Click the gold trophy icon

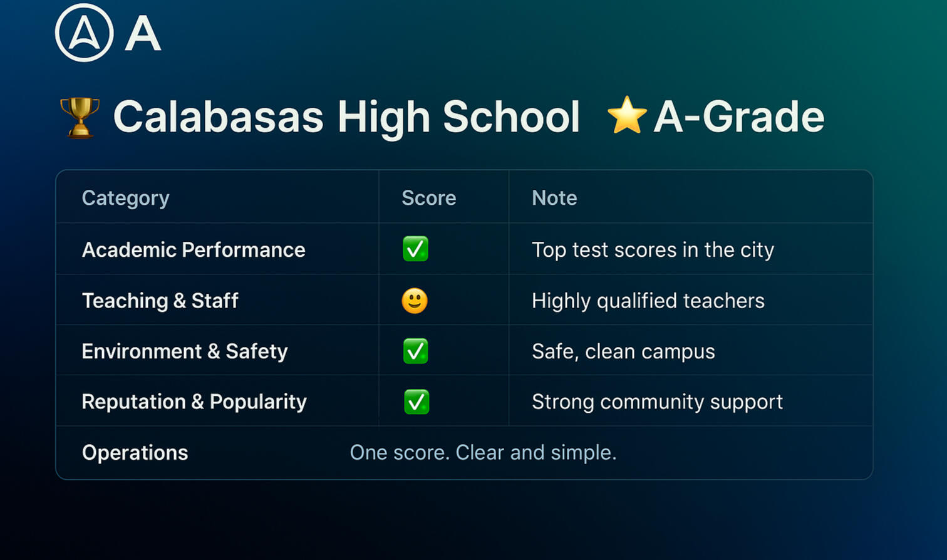click(x=80, y=117)
